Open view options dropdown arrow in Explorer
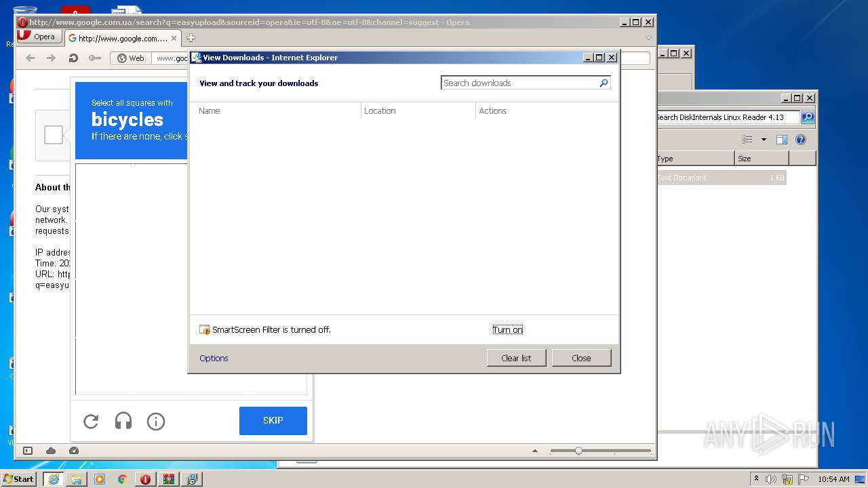Screen dimensions: 868x488 (x=764, y=140)
